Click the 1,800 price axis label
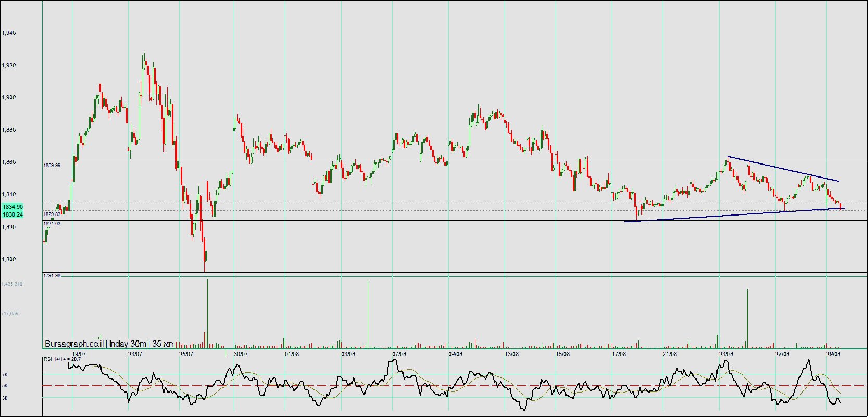Image resolution: width=868 pixels, height=417 pixels. pos(9,259)
